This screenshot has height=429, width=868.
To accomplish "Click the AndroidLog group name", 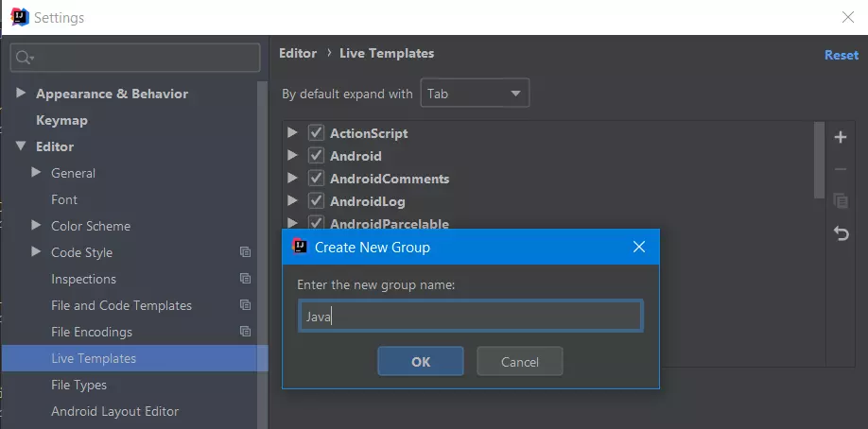I will click(367, 201).
